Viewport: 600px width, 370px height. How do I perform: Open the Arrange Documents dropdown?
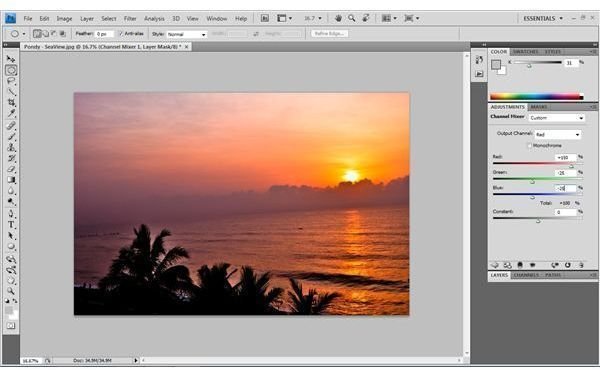[x=389, y=18]
